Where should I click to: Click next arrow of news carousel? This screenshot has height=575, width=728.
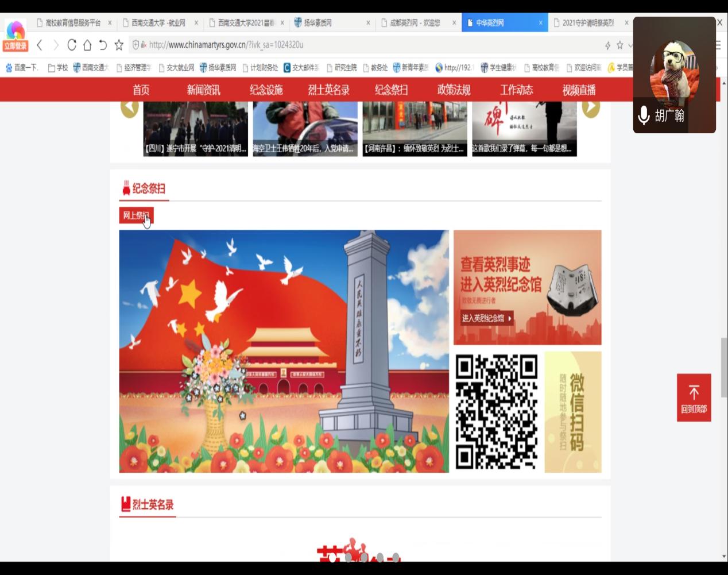click(x=591, y=107)
